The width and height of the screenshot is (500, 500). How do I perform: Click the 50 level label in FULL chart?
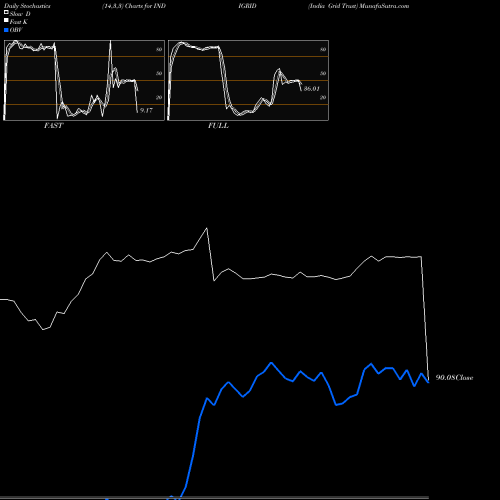(323, 73)
